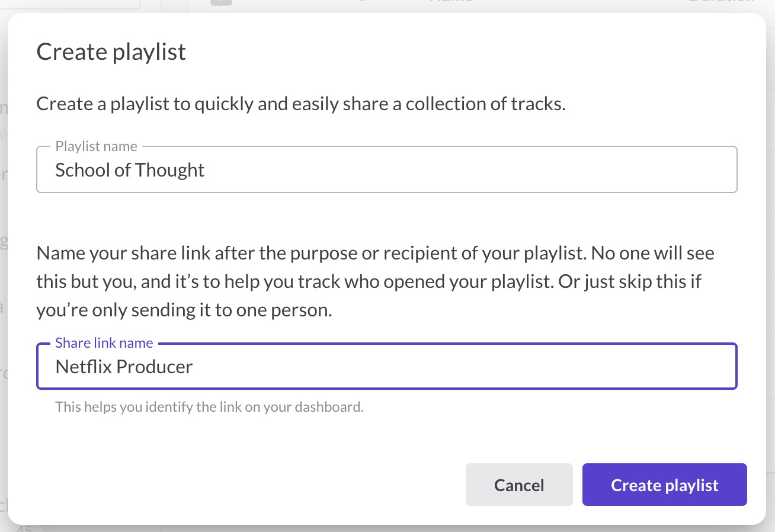Image resolution: width=775 pixels, height=532 pixels.
Task: Click the share link explanation paragraph
Action: [x=374, y=282]
